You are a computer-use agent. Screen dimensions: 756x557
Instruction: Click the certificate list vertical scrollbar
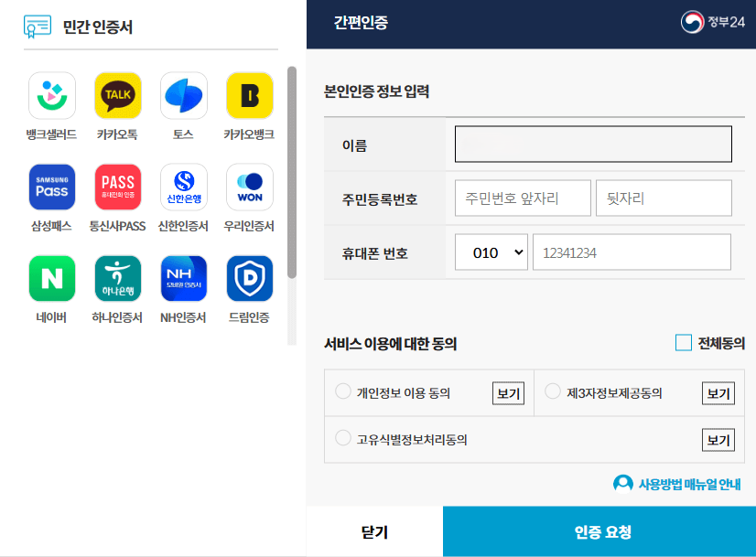[292, 173]
